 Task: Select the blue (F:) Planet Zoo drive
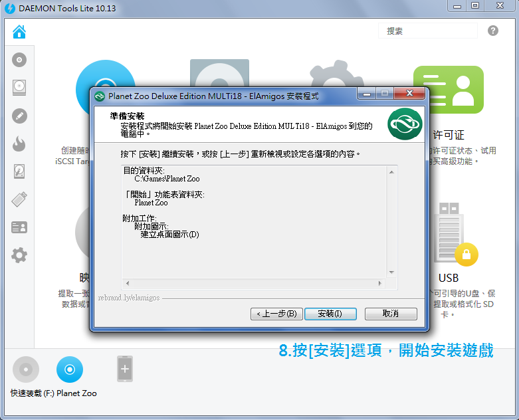coord(70,369)
